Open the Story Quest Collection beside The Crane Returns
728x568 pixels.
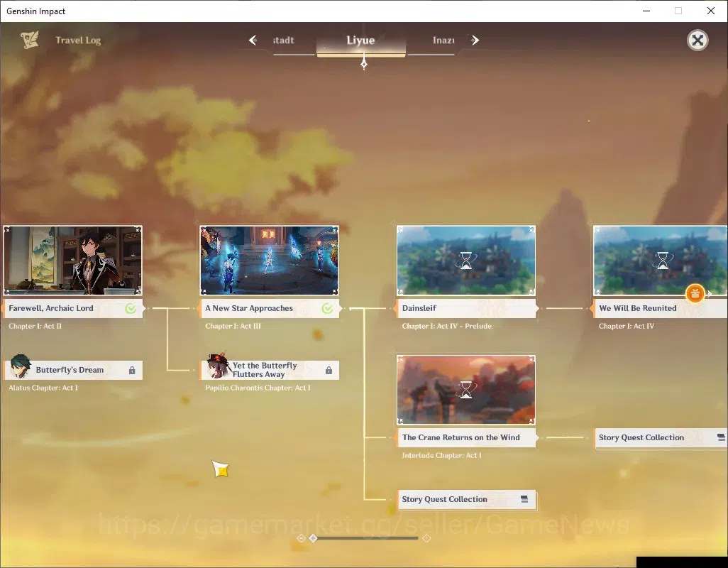click(661, 437)
